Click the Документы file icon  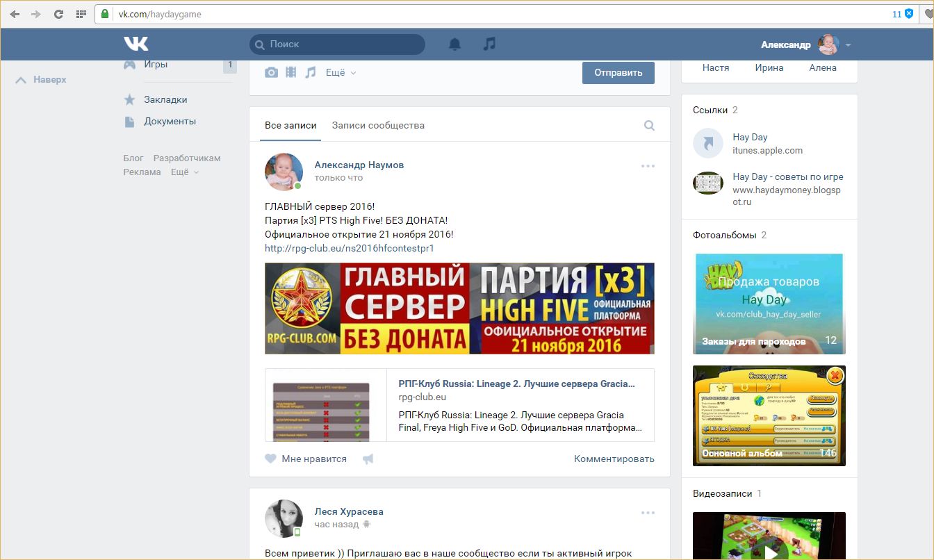[x=130, y=121]
